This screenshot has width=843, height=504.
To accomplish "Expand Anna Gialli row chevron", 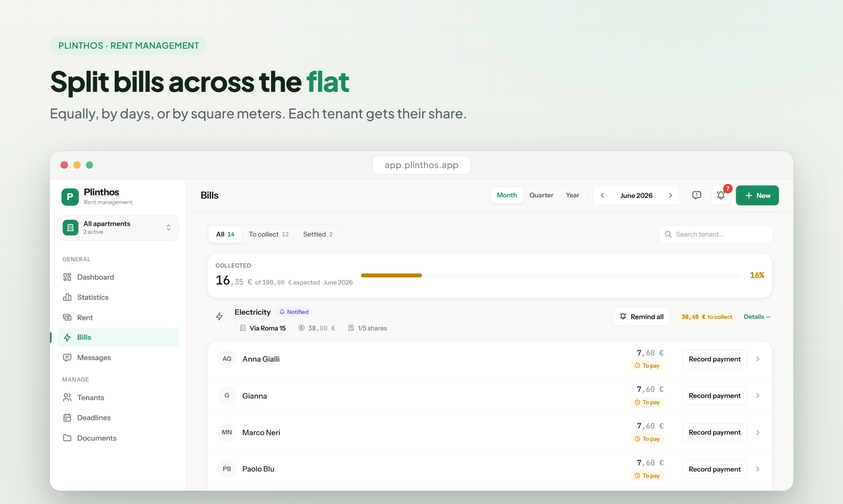I will 758,359.
